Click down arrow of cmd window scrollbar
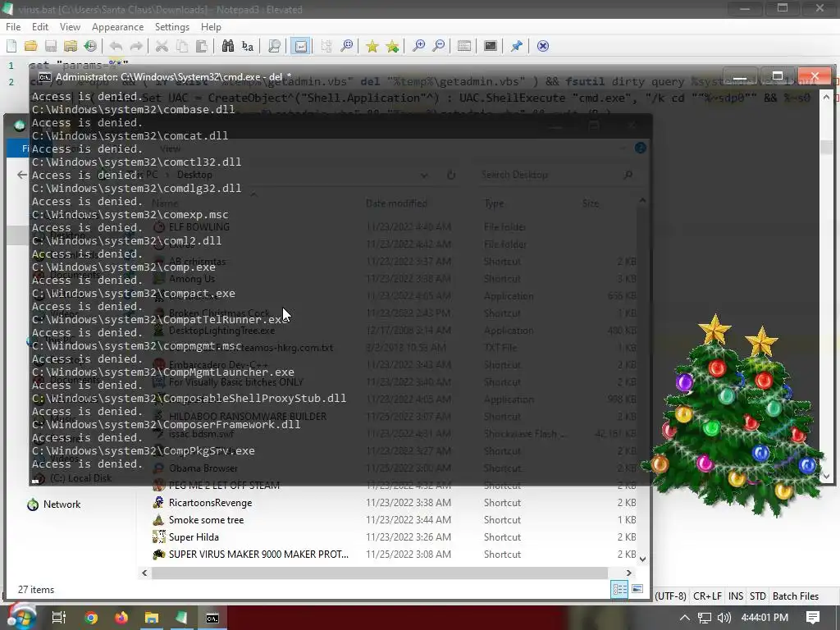The height and width of the screenshot is (630, 840). click(826, 476)
